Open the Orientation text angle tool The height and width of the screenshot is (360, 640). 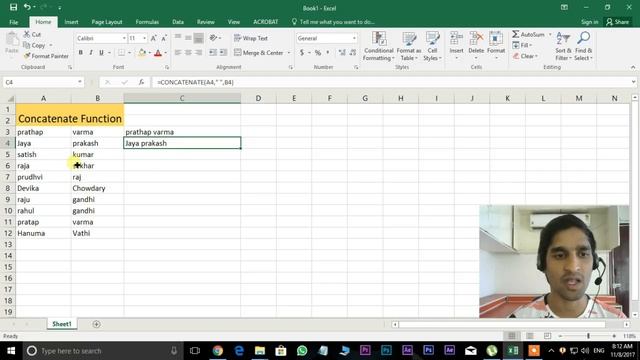[215, 38]
